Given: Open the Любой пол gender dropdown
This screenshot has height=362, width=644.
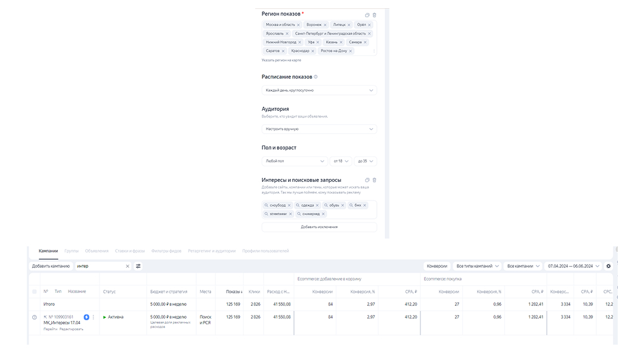Looking at the screenshot, I should tap(295, 161).
